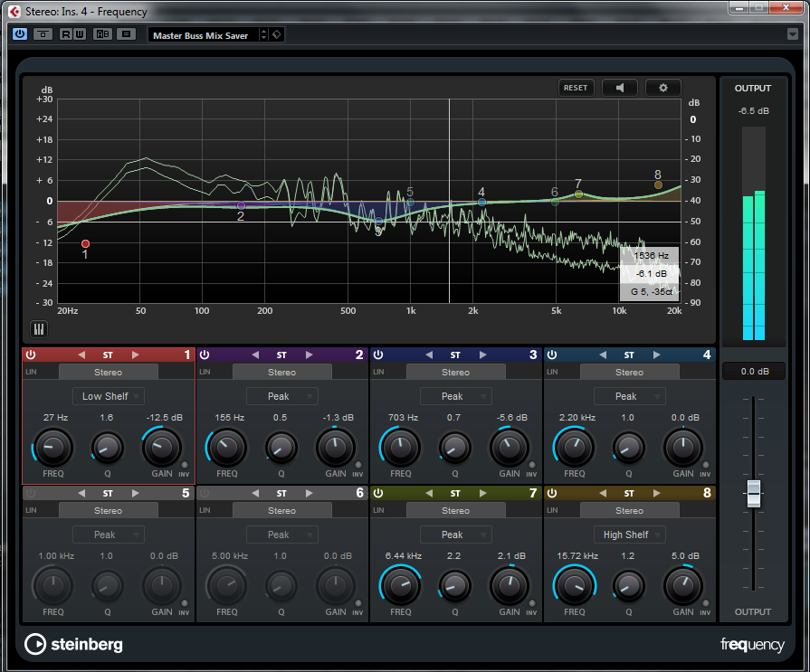
Task: Select the Stereo tab in band 8
Action: click(629, 510)
